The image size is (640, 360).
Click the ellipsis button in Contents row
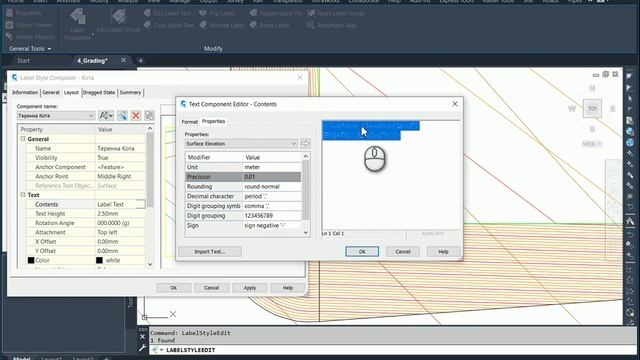click(140, 204)
